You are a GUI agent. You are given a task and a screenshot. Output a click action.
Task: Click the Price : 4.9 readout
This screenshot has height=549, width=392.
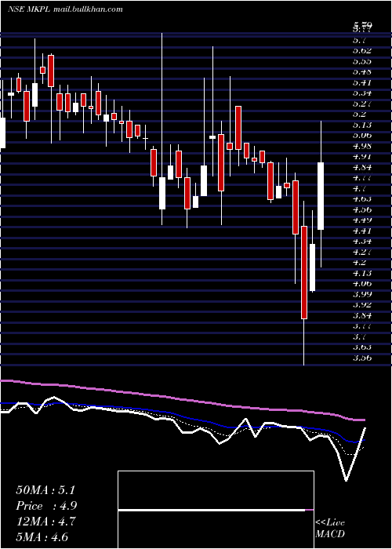(46, 506)
